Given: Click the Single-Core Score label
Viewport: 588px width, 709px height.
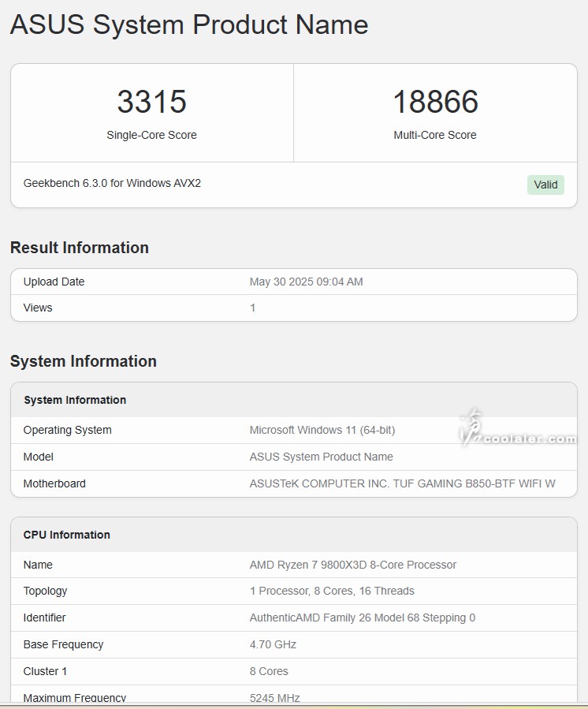Looking at the screenshot, I should coord(152,135).
